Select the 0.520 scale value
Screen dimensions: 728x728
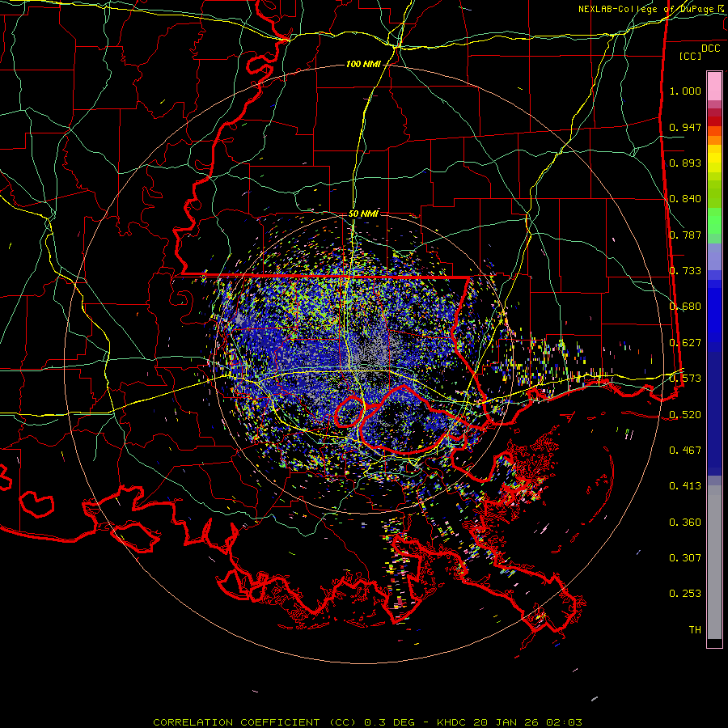pyautogui.click(x=685, y=415)
